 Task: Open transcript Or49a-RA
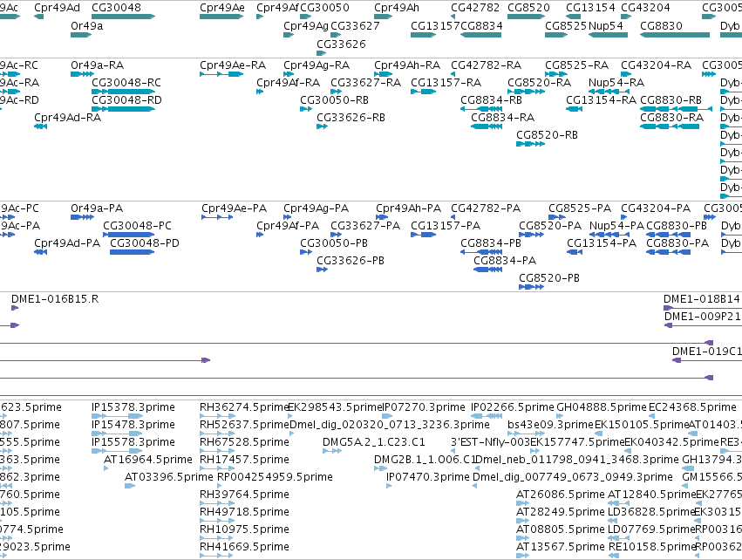(x=97, y=65)
